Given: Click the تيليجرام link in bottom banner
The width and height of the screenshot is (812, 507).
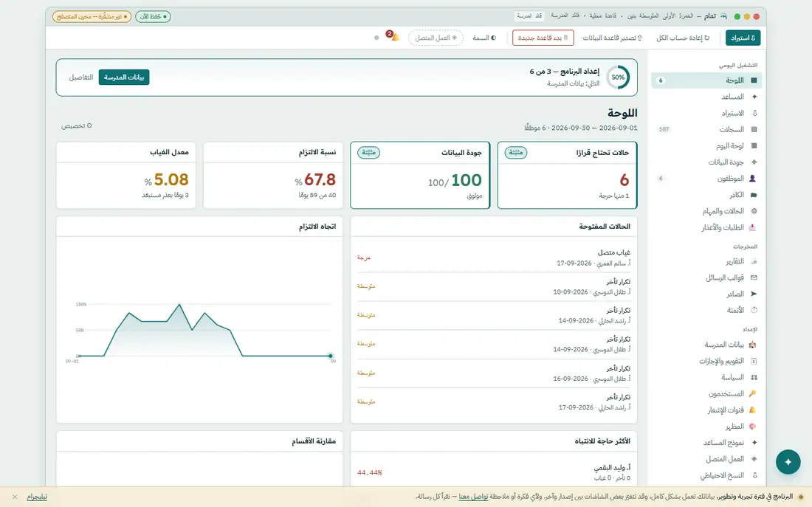Looking at the screenshot, I should click(x=37, y=497).
